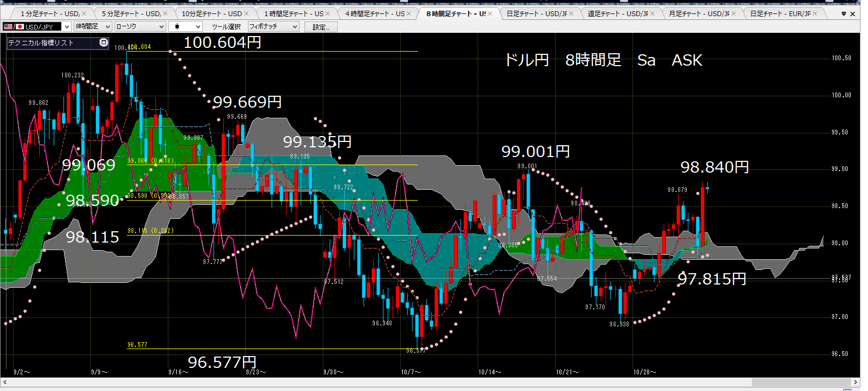
Task: Close the 週足チャート tab
Action: pyautogui.click(x=652, y=14)
